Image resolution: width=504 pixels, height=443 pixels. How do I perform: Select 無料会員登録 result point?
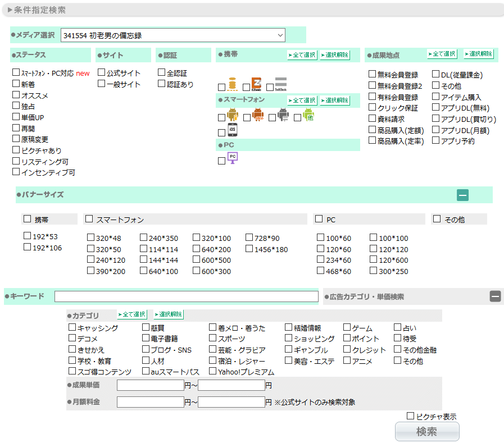tap(372, 74)
